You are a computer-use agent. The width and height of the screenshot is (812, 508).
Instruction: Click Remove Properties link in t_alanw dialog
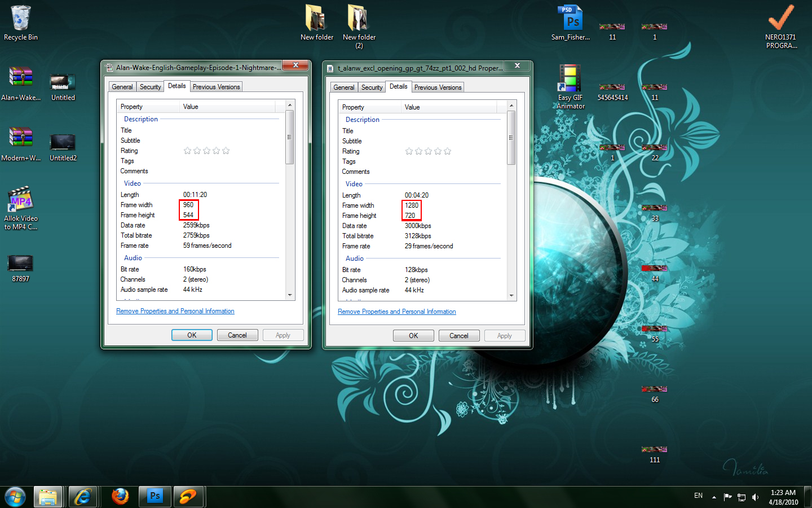click(397, 312)
